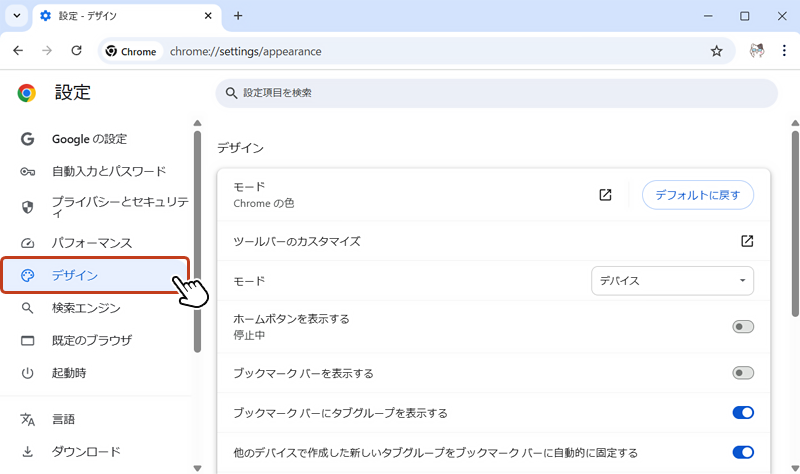The height and width of the screenshot is (474, 800).
Task: Click the download arrow icon
Action: 28,452
